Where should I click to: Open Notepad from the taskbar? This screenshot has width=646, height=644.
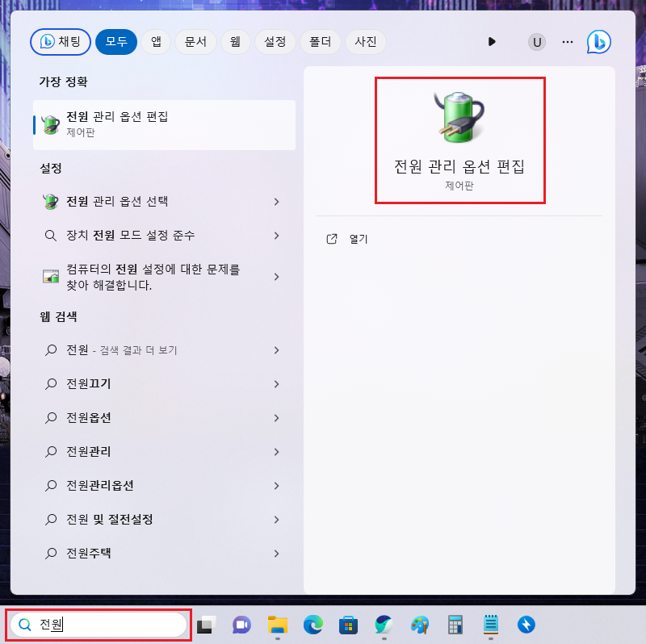[x=490, y=625]
